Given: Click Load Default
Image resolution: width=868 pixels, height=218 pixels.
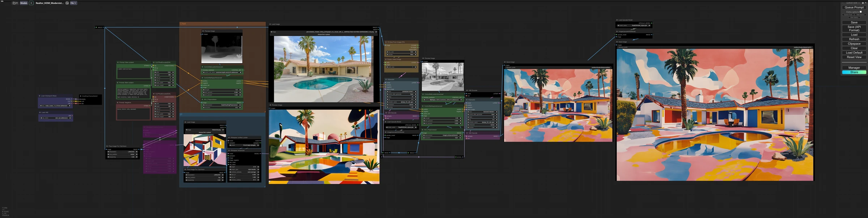Looking at the screenshot, I should coord(854,53).
